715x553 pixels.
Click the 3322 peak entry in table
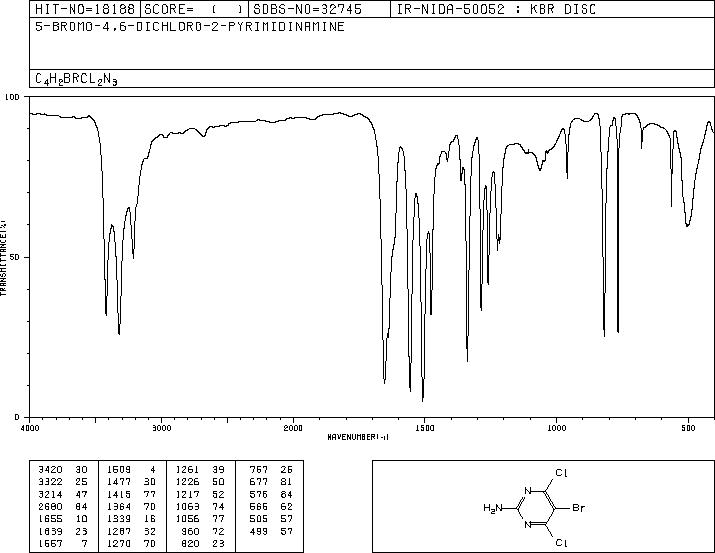[63, 482]
